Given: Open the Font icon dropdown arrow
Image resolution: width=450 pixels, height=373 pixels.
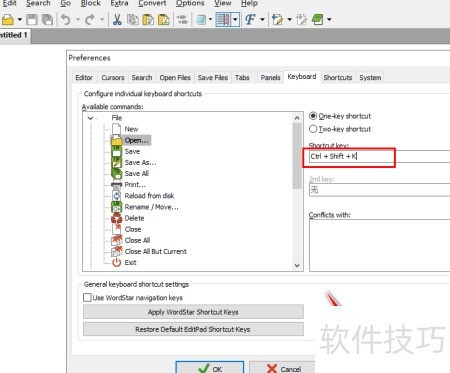Looking at the screenshot, I should click(262, 20).
